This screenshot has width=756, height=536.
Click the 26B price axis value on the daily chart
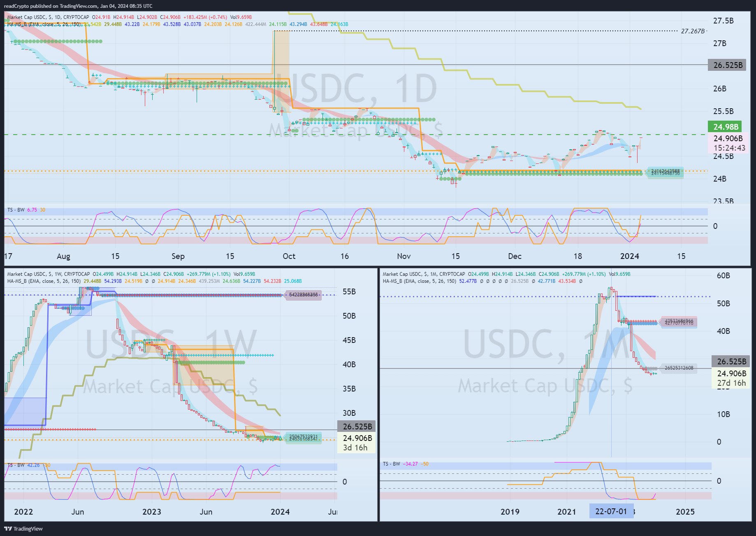click(x=719, y=89)
